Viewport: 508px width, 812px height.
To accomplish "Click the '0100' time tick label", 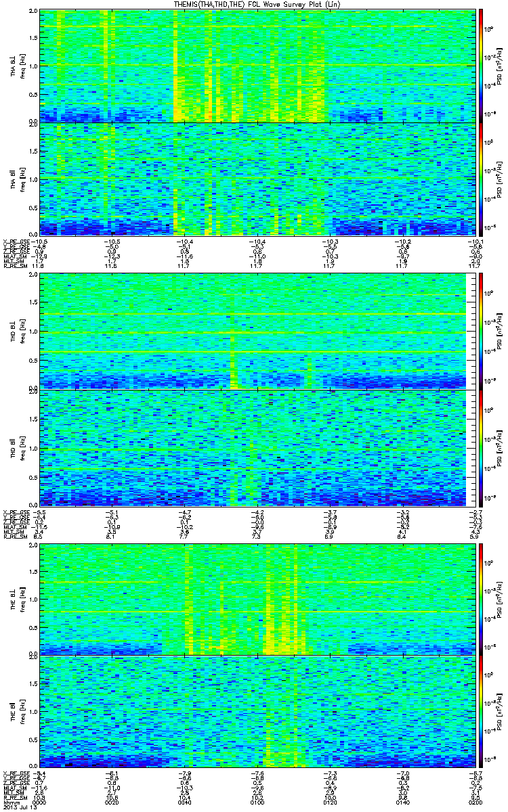I will 257,803.
